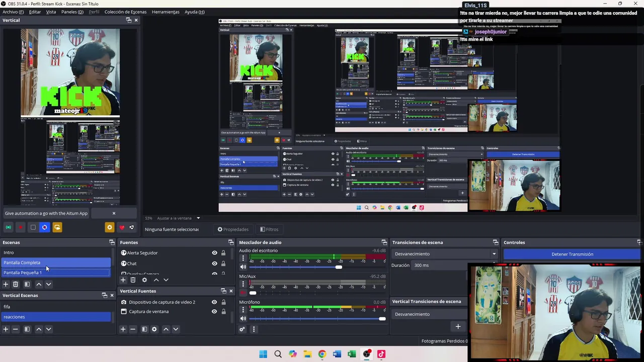The image size is (644, 362).
Task: Open scene filters icon in Escenas toolbar
Action: click(27, 284)
